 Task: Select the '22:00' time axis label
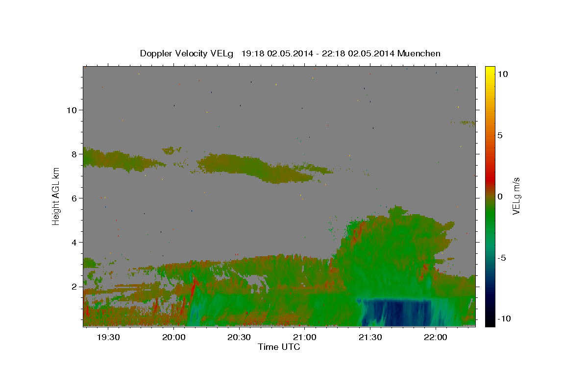pos(435,337)
